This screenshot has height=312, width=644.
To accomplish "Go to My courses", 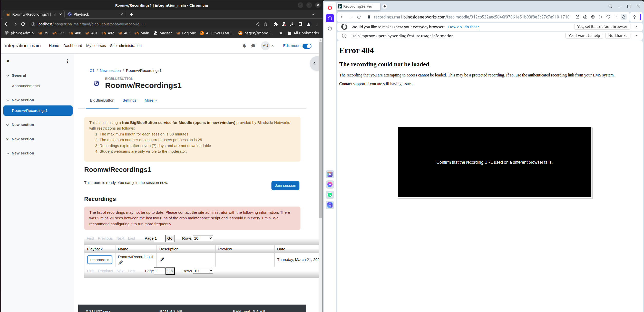I will [x=96, y=46].
